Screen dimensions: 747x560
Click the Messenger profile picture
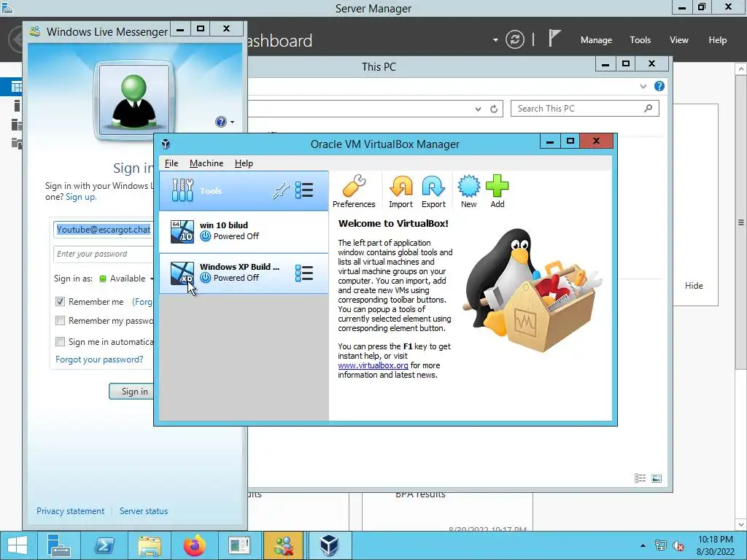134,100
